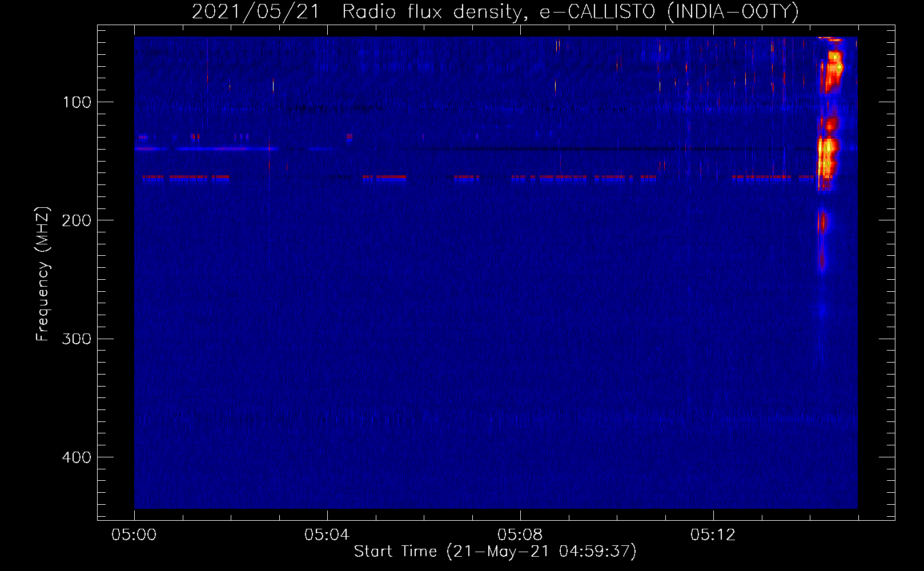The height and width of the screenshot is (571, 924).
Task: Click the 200 frequency tick label
Action: (77, 220)
